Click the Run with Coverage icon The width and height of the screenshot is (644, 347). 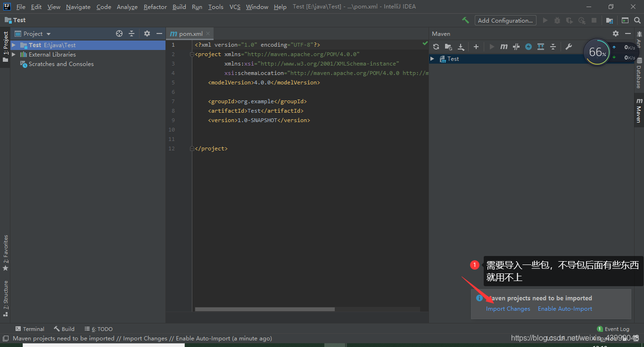click(x=570, y=20)
